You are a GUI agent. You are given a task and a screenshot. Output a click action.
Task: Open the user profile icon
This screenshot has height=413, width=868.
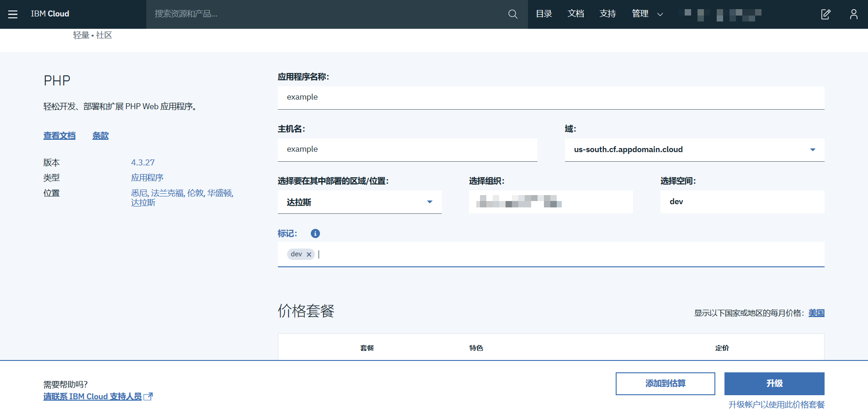pos(853,14)
